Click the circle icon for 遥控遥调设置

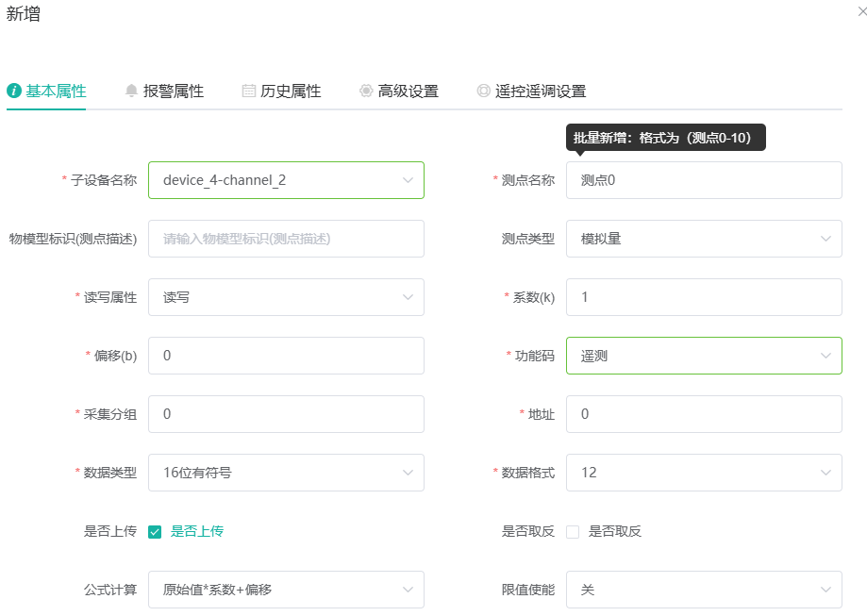pyautogui.click(x=483, y=91)
